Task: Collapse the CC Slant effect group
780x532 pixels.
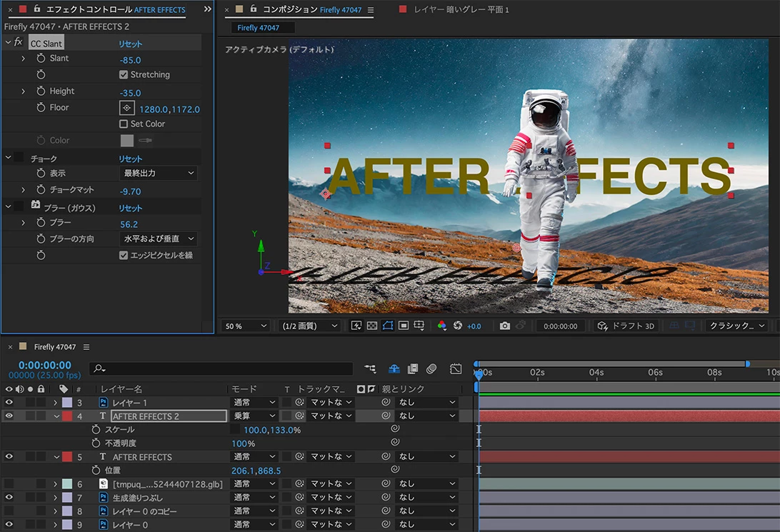Action: coord(8,42)
